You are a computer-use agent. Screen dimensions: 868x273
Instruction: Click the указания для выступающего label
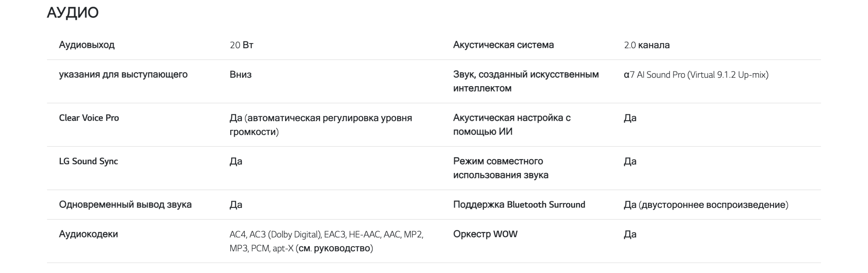[x=123, y=74]
